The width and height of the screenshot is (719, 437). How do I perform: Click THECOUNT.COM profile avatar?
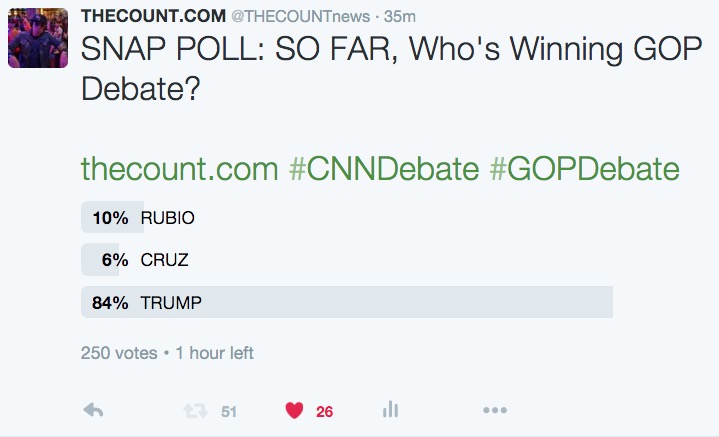tap(37, 38)
